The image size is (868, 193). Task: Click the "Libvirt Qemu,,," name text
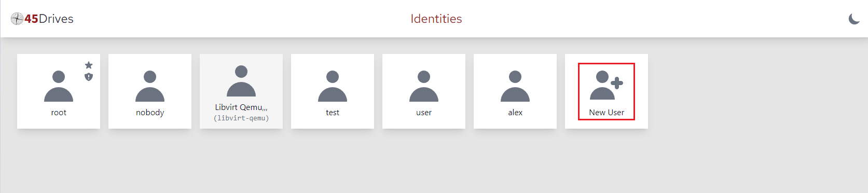coord(241,107)
